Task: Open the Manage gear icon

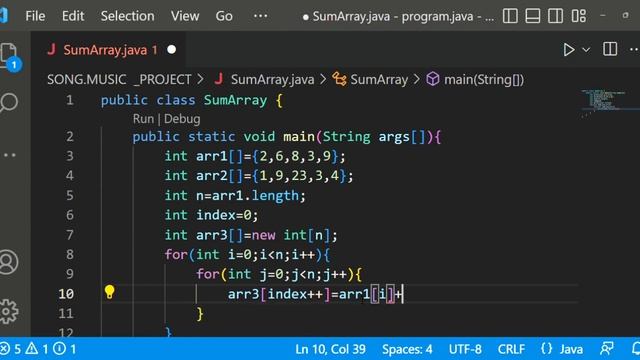Action: point(9,311)
